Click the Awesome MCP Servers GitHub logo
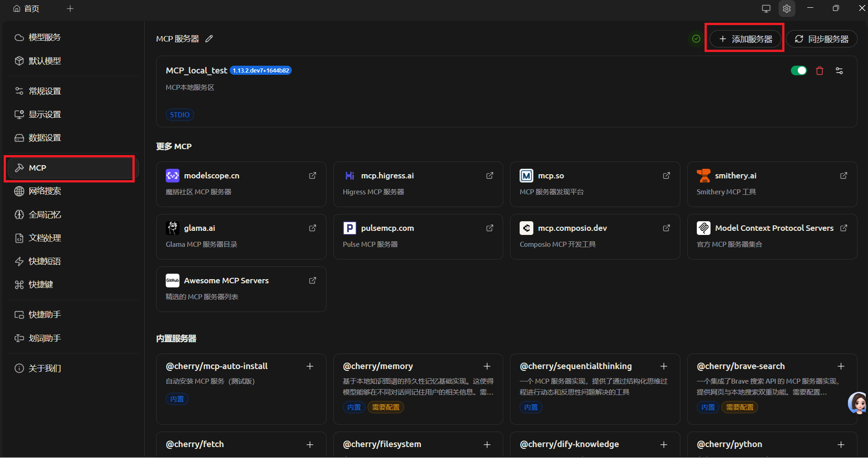Image resolution: width=868 pixels, height=458 pixels. (173, 281)
